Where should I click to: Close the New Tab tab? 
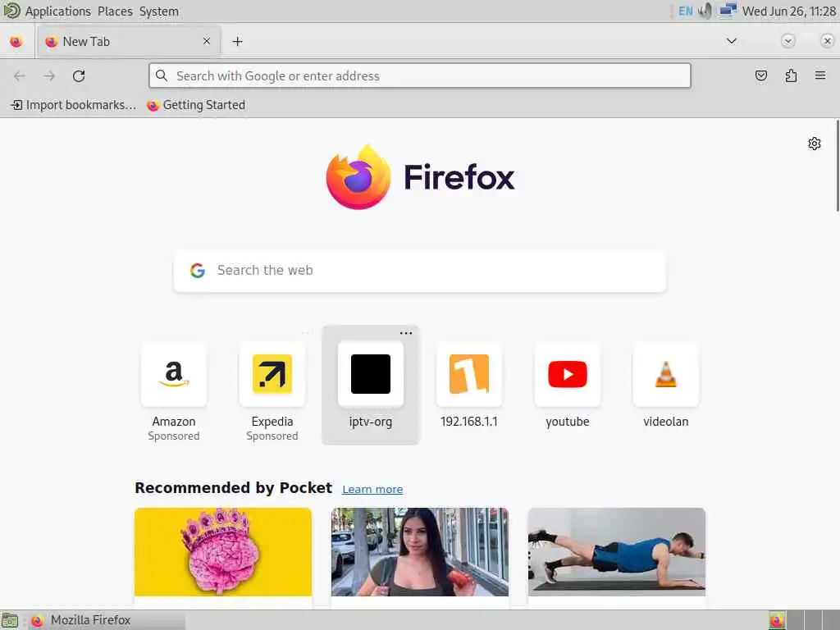pos(206,41)
